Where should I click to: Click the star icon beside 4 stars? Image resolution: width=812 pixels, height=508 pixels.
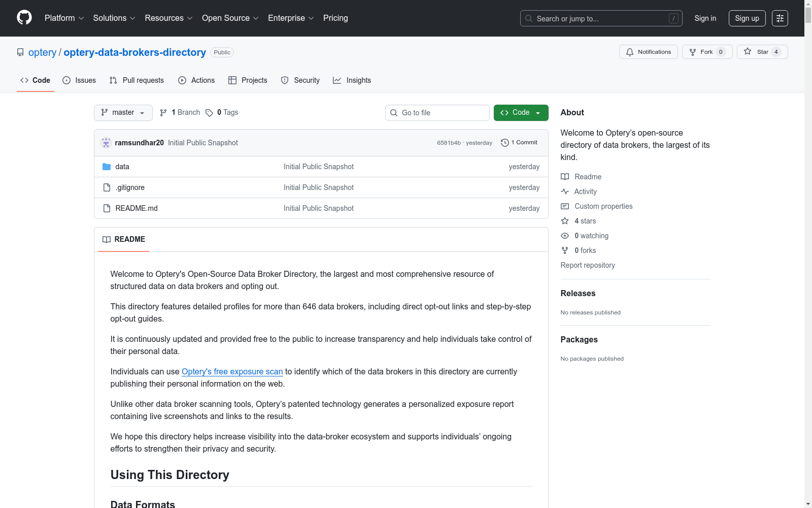click(565, 221)
